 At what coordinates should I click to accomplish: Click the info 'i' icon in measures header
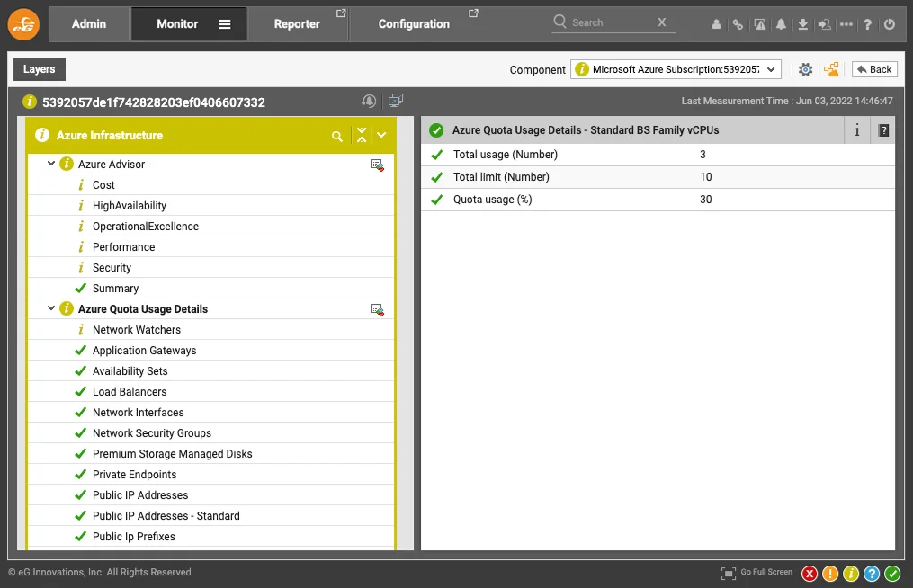(856, 130)
